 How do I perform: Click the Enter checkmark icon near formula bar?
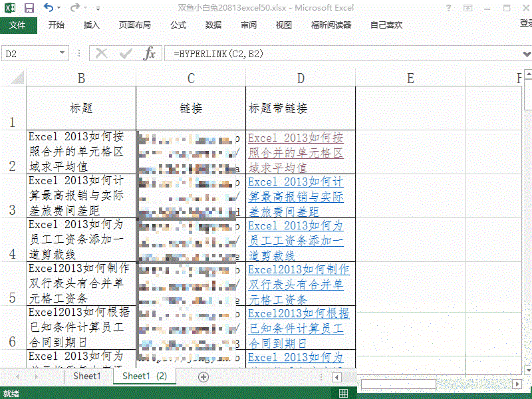pyautogui.click(x=124, y=53)
